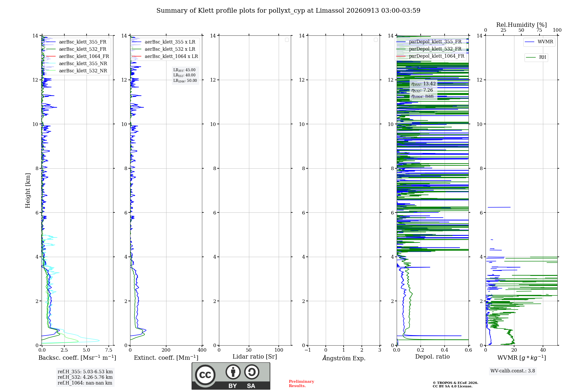Click aerBsc_klett_1064 x LR legend entry
This screenshot has height=392, width=577.
(165, 56)
